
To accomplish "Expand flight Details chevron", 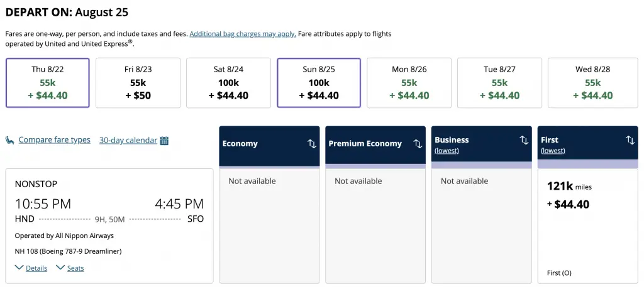I will [x=19, y=268].
